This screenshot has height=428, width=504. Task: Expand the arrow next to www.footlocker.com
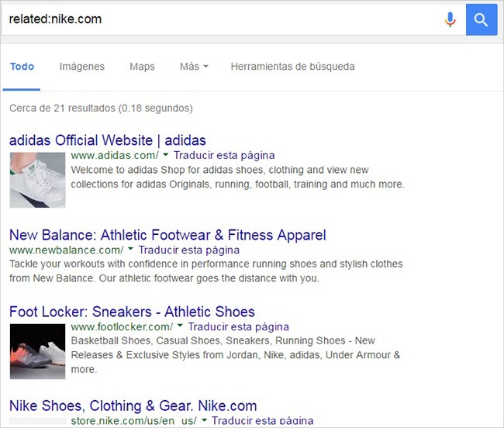tap(180, 326)
